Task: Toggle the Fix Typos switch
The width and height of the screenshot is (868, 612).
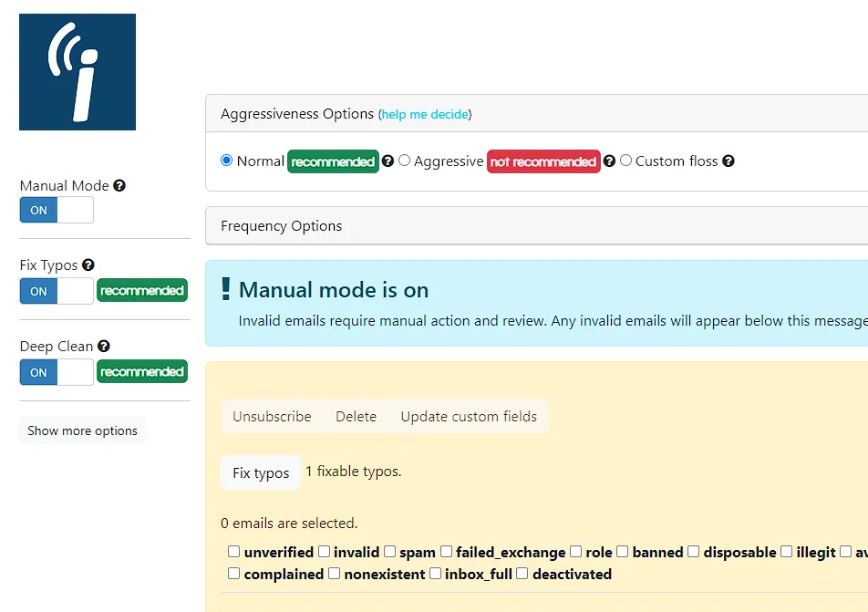Action: tap(57, 291)
